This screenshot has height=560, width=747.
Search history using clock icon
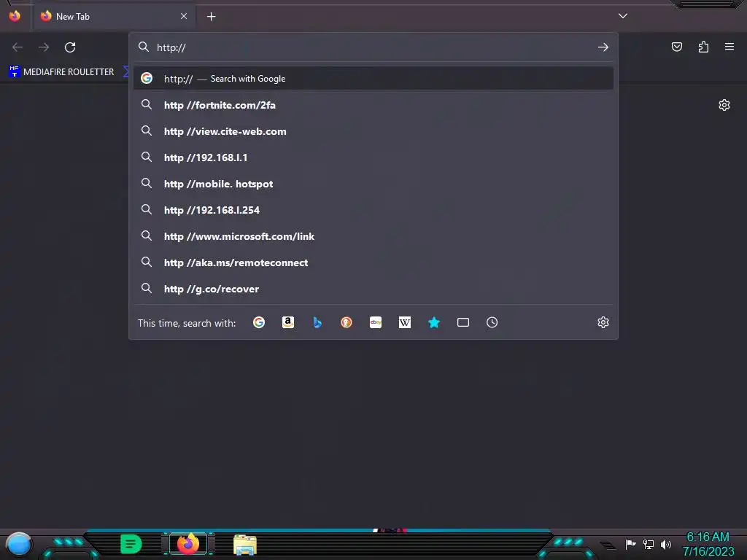[x=492, y=322]
